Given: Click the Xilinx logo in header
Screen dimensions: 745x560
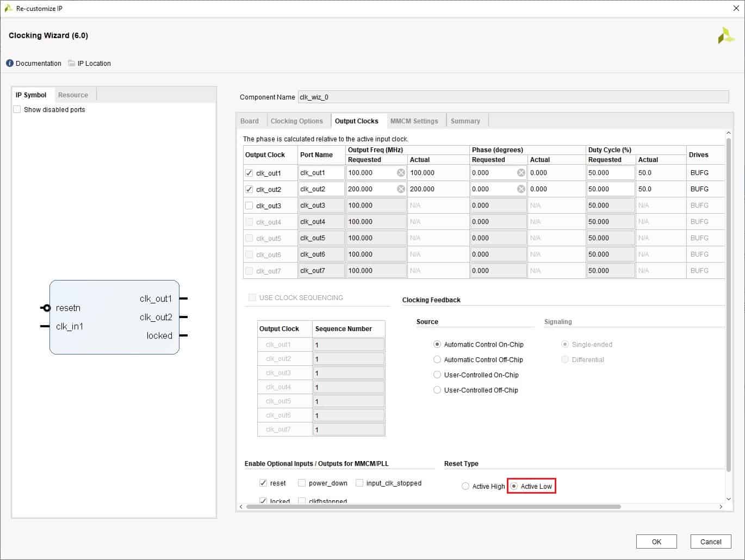Looking at the screenshot, I should [x=725, y=36].
